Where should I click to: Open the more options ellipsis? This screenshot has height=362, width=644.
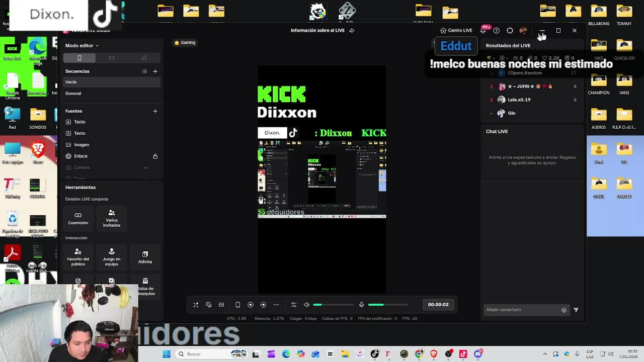coord(276,305)
